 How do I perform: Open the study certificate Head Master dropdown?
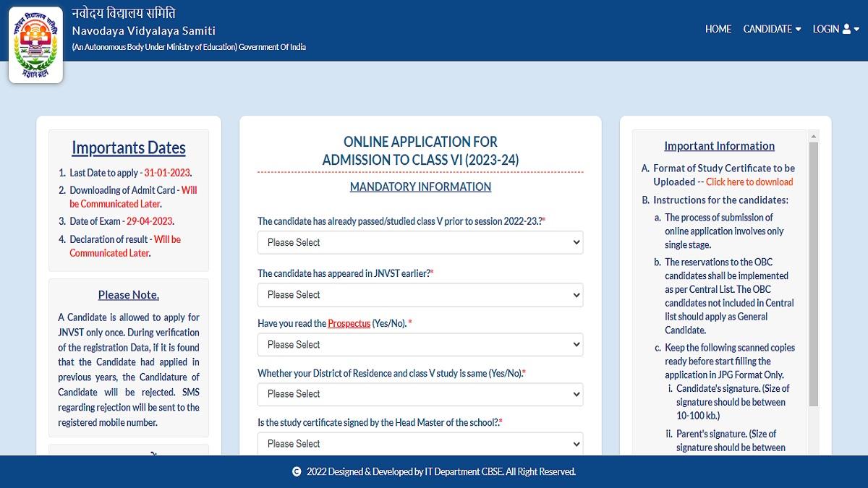tap(420, 443)
